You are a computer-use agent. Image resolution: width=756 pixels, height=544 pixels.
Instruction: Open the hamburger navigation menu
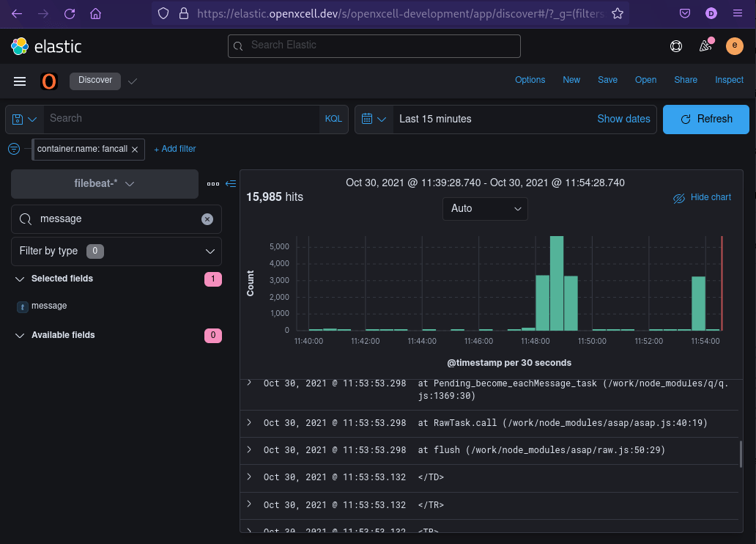20,81
